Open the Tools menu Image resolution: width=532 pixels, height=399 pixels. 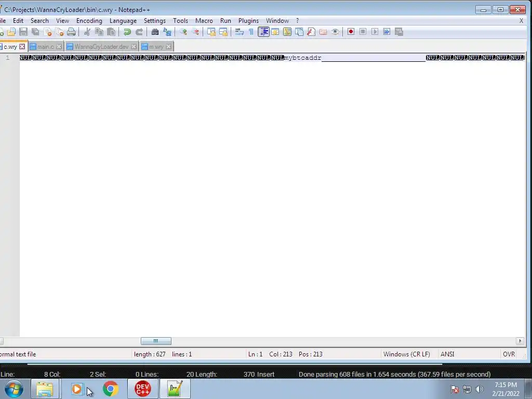tap(180, 21)
